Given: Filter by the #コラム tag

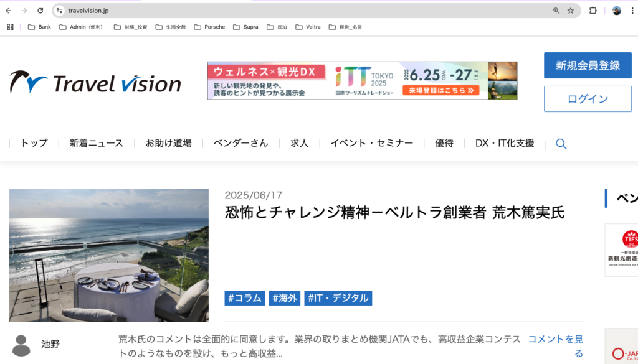Looking at the screenshot, I should tap(244, 298).
